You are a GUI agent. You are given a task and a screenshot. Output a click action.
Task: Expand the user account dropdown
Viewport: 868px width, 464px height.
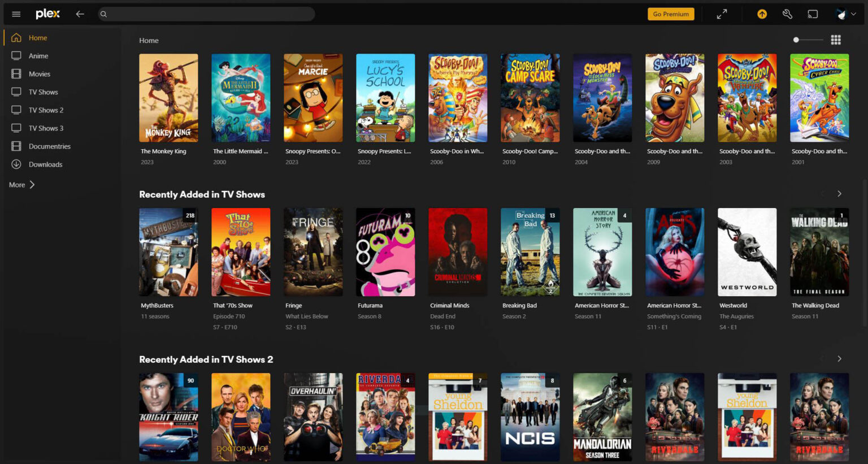coord(845,14)
